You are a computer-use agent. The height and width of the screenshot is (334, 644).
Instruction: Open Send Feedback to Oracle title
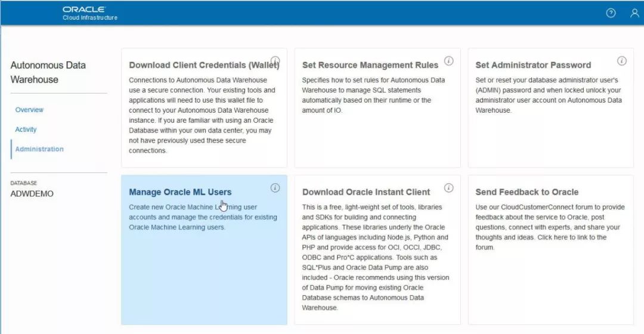527,192
